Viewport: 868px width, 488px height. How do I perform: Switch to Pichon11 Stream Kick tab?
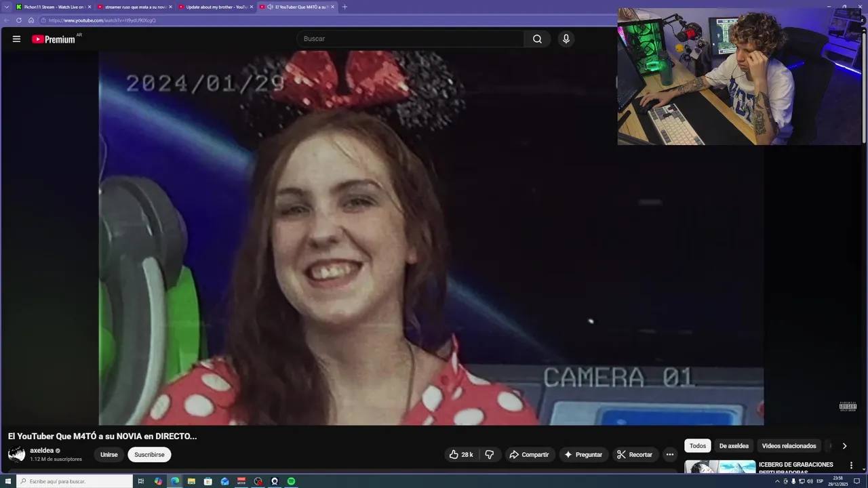pyautogui.click(x=53, y=7)
